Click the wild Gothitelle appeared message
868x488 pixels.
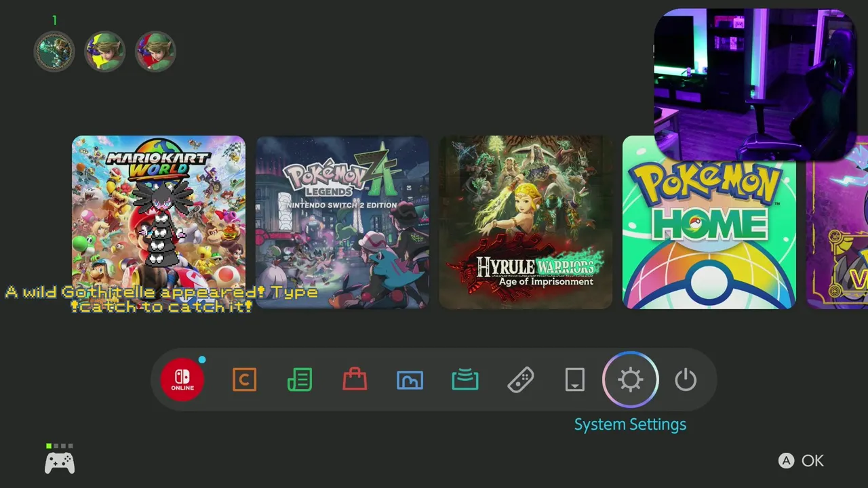(x=161, y=299)
